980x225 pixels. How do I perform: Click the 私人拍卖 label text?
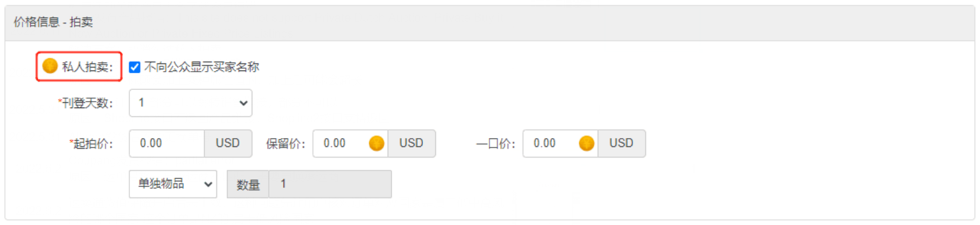[x=87, y=67]
